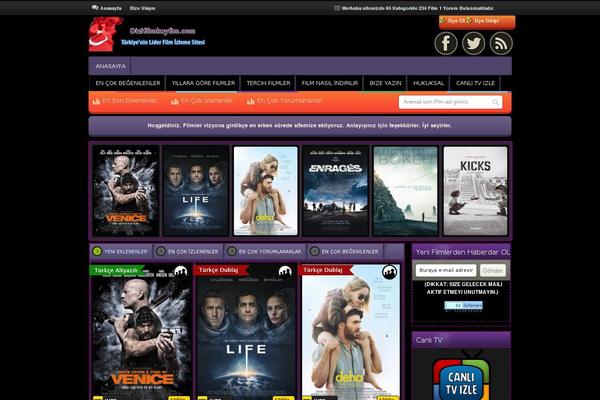600x400 pixels.
Task: Click the search magnifier icon
Action: [x=495, y=102]
